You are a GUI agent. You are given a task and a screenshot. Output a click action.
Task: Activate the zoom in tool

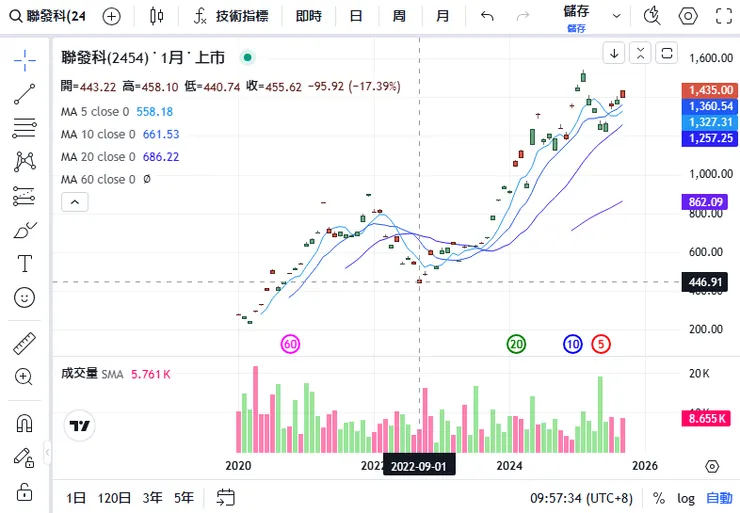[24, 377]
